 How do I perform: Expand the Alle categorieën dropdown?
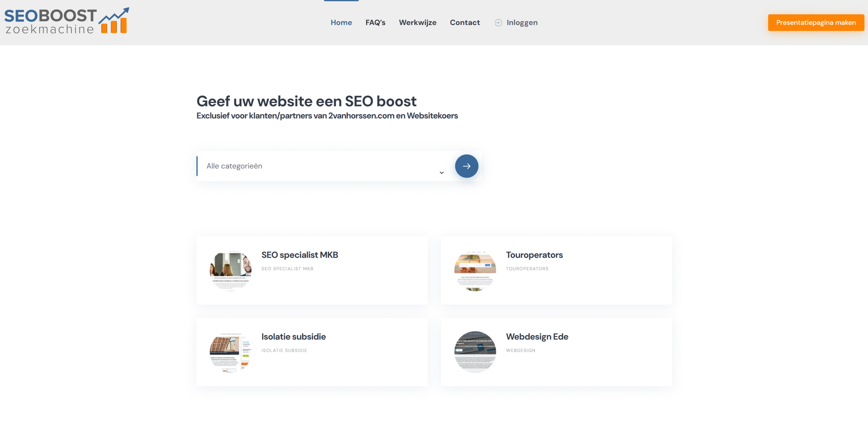click(x=319, y=166)
